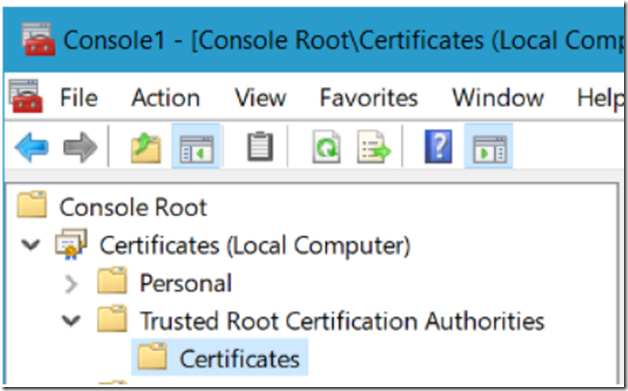Open the Window menu
This screenshot has height=391, width=628.
pos(498,98)
